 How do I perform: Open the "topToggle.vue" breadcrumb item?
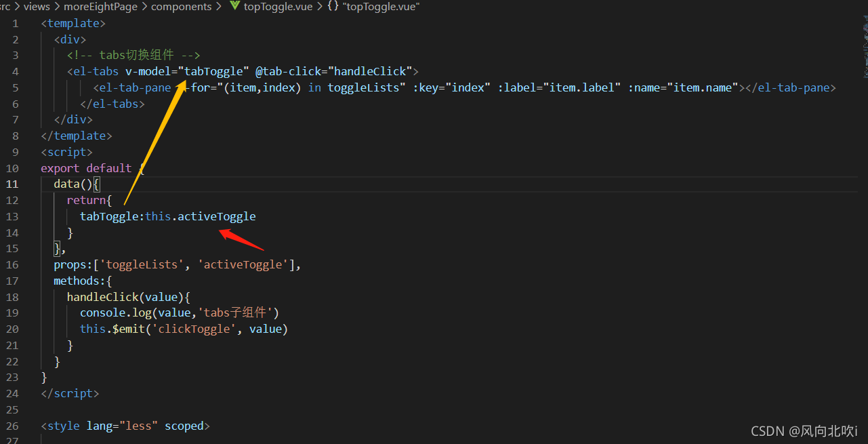coord(278,7)
